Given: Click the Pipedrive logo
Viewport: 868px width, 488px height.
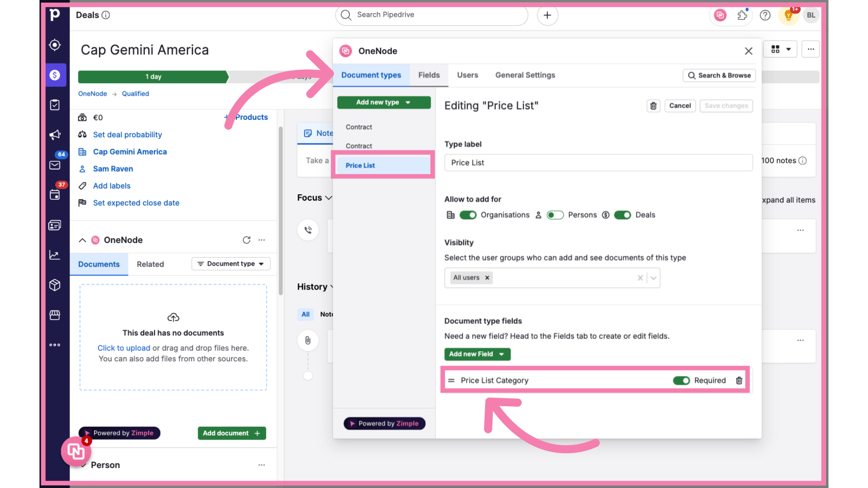Looking at the screenshot, I should (x=55, y=15).
